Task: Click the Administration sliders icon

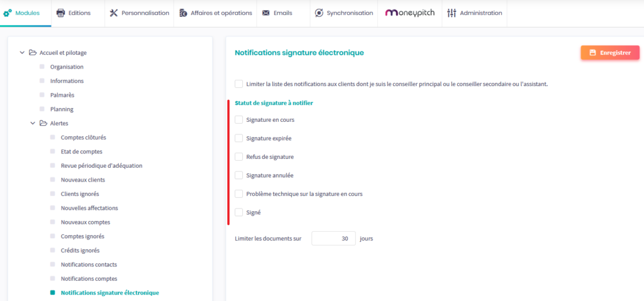Action: click(x=452, y=13)
